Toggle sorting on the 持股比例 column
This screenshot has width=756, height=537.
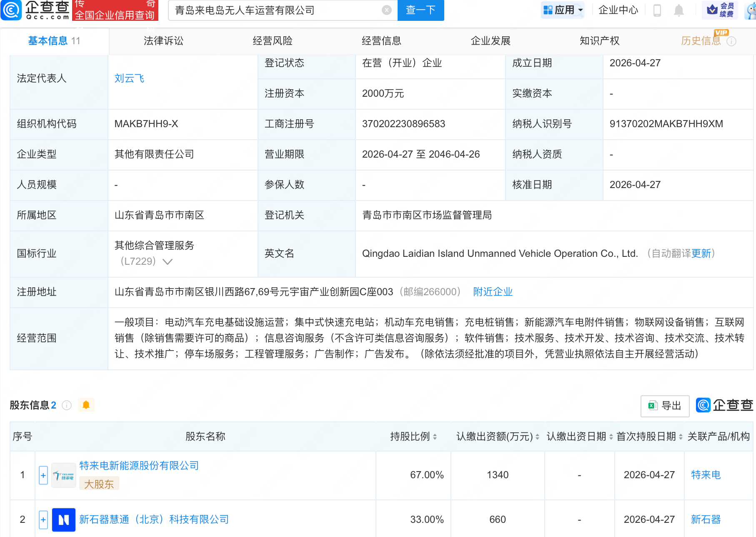click(x=434, y=437)
